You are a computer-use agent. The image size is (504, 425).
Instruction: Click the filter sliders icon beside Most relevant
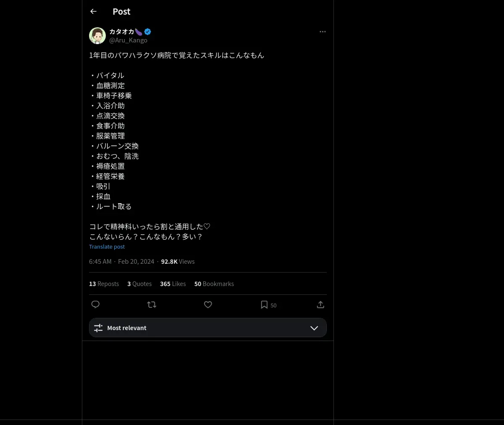click(x=98, y=328)
